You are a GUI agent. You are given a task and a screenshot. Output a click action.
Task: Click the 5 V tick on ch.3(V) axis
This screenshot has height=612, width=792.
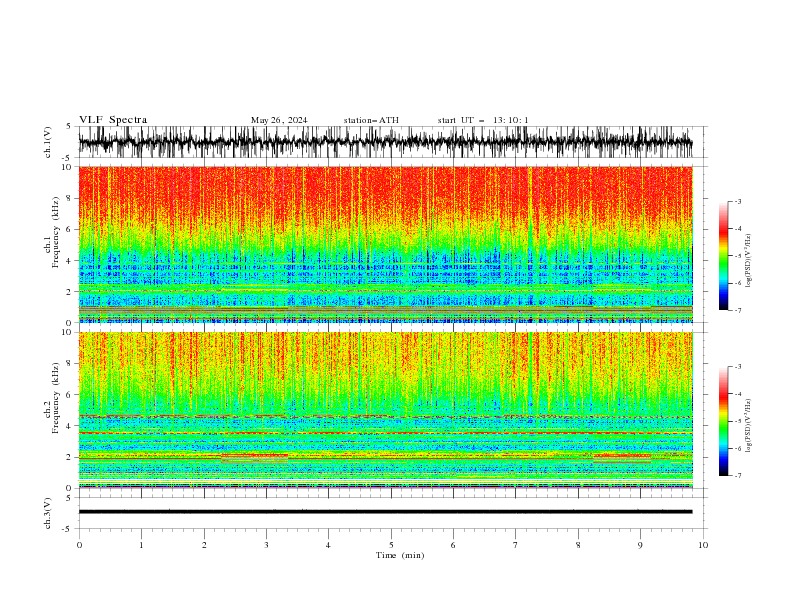(69, 498)
